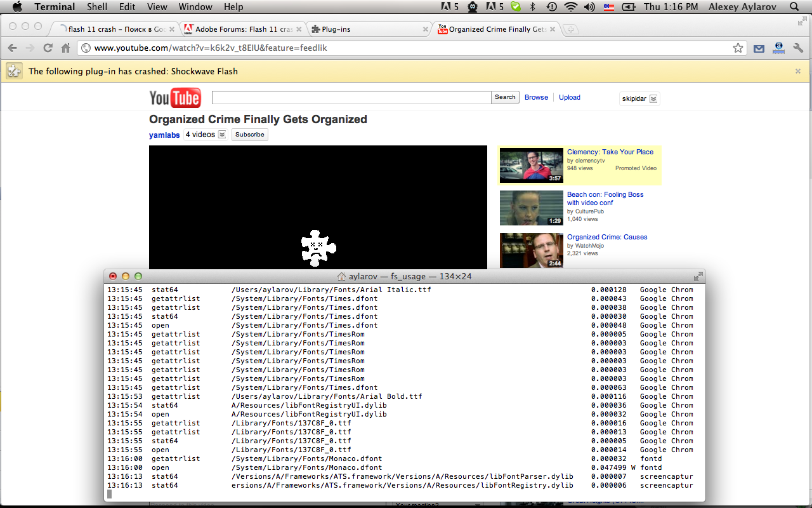Open the Browse link
This screenshot has width=812, height=508.
(x=536, y=97)
